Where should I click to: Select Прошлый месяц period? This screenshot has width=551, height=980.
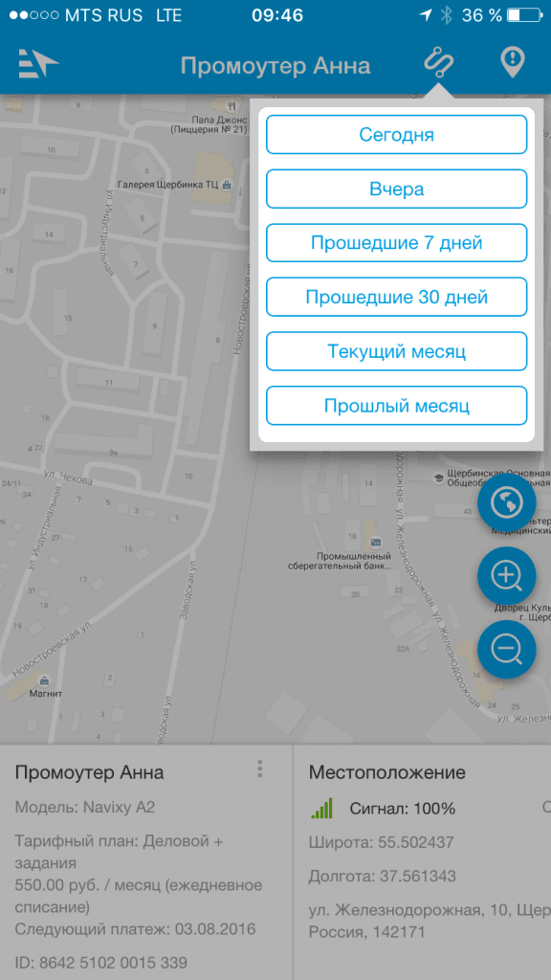[397, 406]
